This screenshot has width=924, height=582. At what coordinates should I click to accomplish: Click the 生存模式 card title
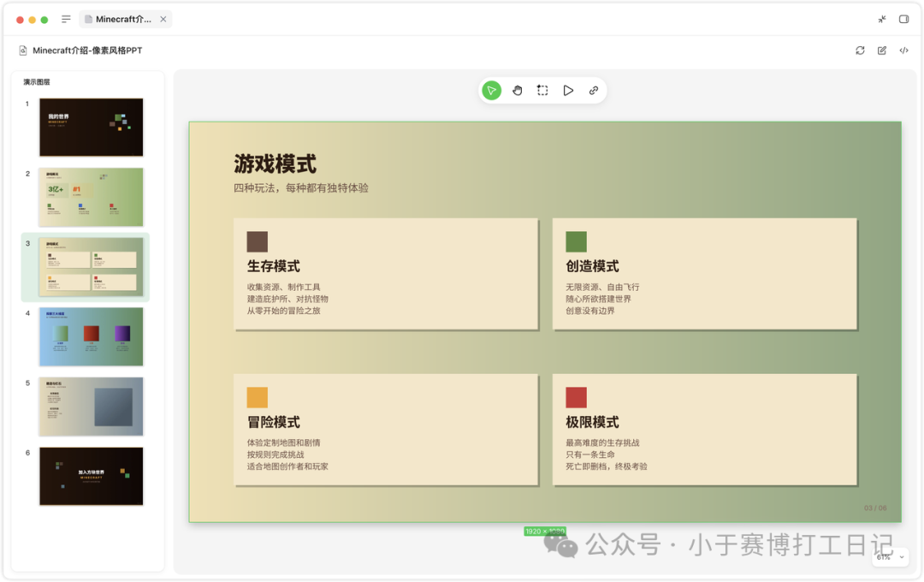pyautogui.click(x=274, y=266)
